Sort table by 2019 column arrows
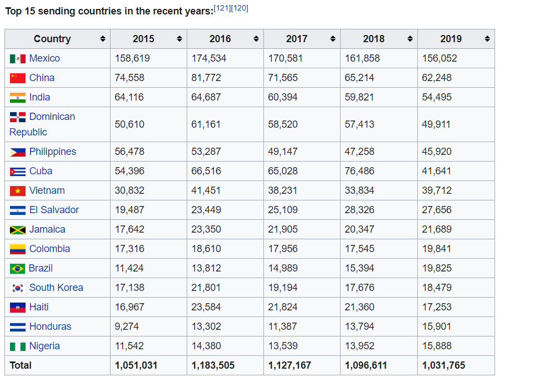Screen dimensions: 549x392 tap(487, 39)
